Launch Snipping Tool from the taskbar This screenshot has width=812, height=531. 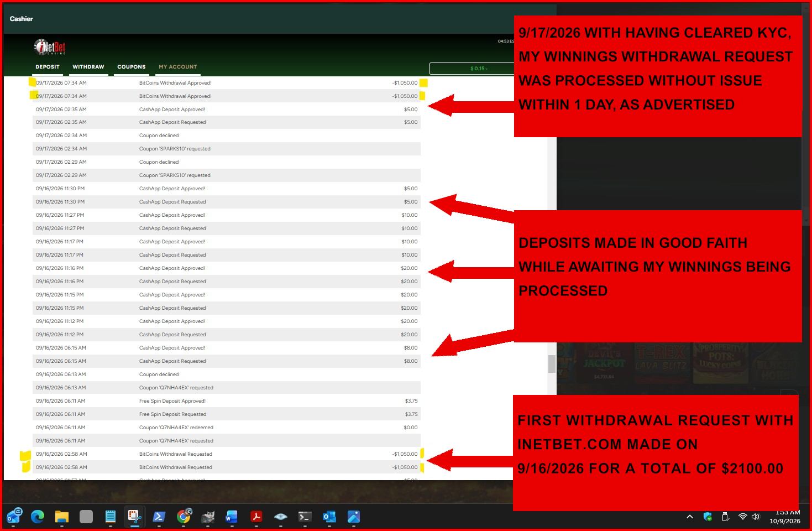click(134, 517)
